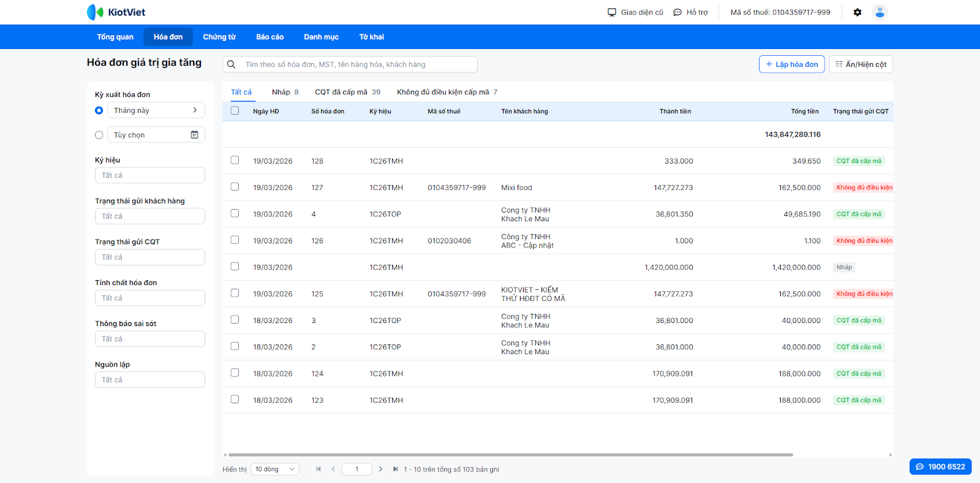The image size is (980, 483).
Task: Expand the Tháng này period selector
Action: coord(156,110)
